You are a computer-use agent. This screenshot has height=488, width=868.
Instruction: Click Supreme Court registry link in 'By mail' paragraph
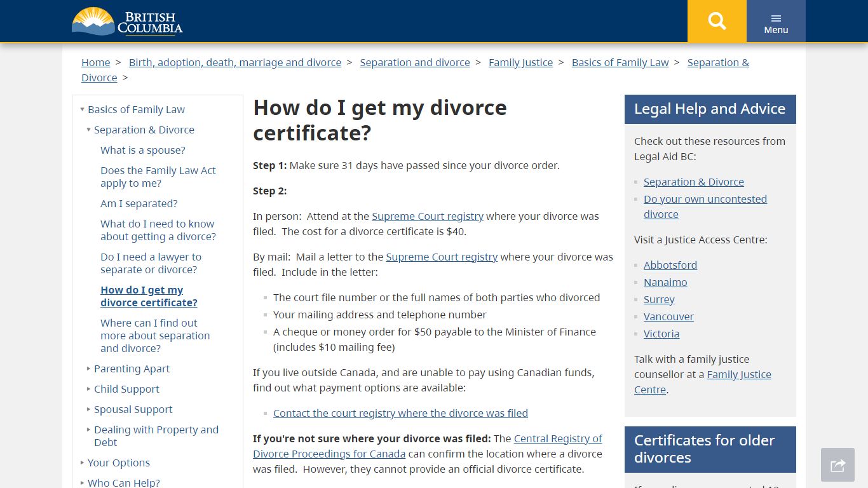[x=442, y=257]
